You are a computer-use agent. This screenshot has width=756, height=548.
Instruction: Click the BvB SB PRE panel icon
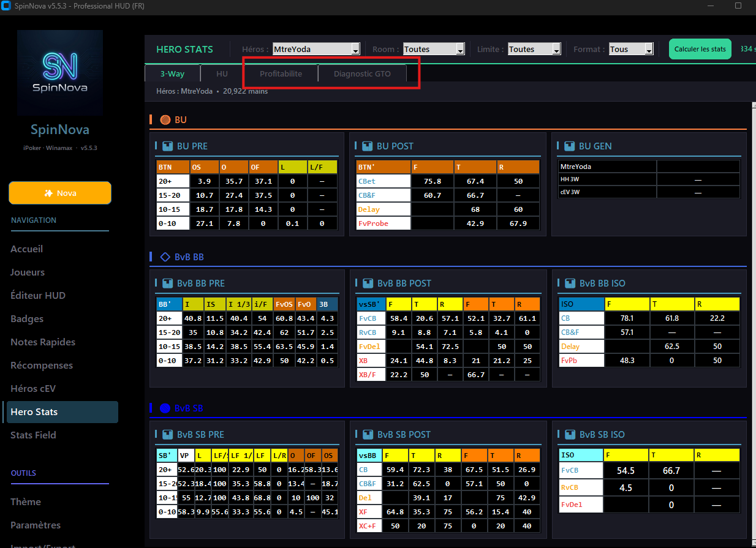pos(167,435)
